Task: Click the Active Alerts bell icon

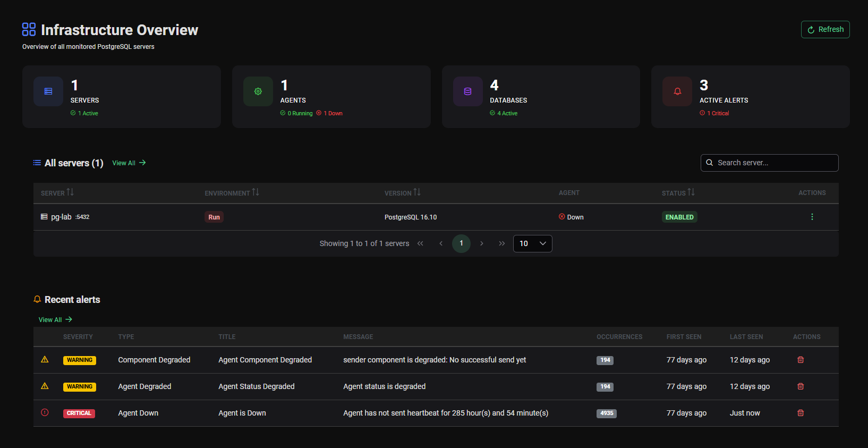Action: 677,91
